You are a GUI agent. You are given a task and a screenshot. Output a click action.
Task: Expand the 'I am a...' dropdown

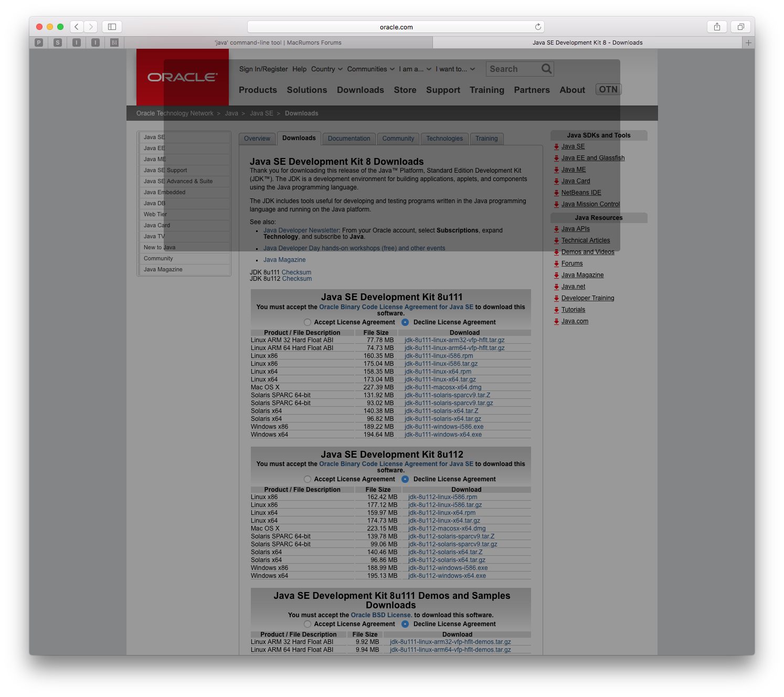tap(415, 69)
